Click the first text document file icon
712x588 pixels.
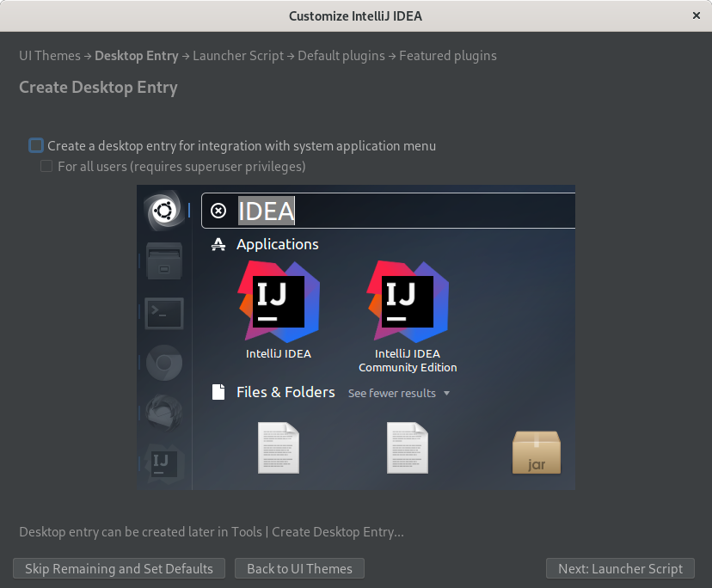(279, 448)
